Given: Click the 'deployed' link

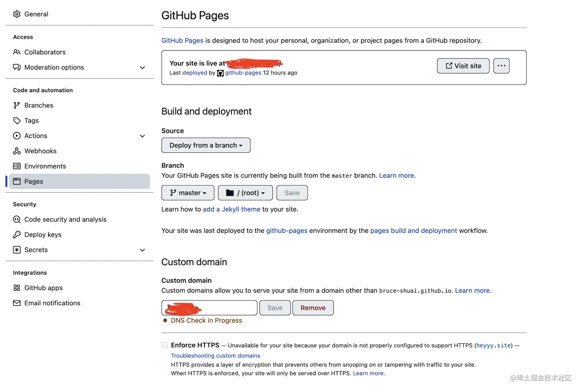Looking at the screenshot, I should (x=195, y=73).
